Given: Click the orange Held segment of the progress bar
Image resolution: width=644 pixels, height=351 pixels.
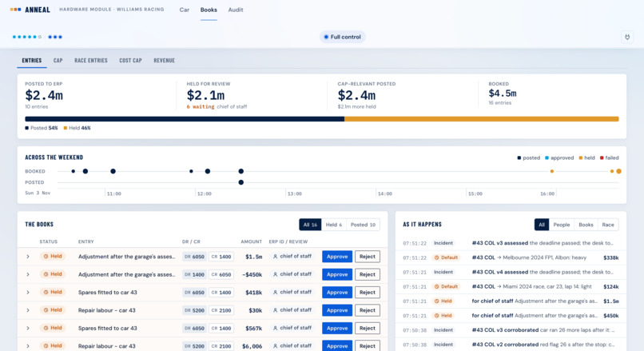Looking at the screenshot, I should pos(481,119).
